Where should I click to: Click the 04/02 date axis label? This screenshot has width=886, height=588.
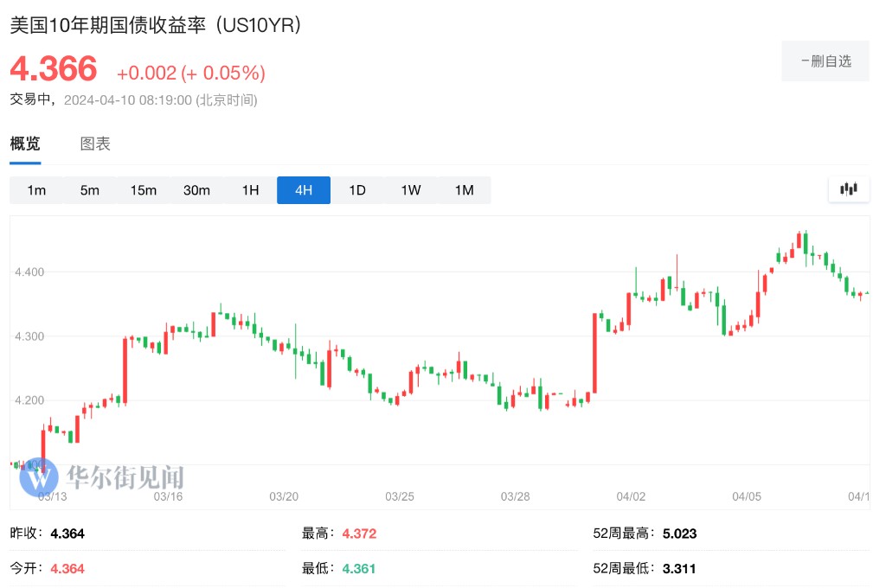(631, 496)
